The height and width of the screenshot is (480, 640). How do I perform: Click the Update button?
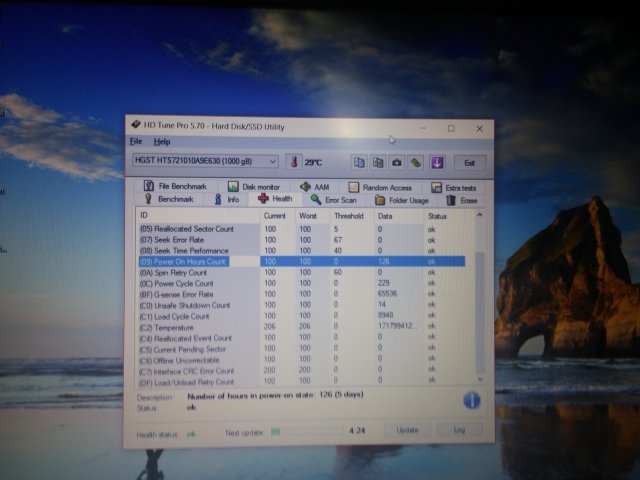[x=407, y=430]
